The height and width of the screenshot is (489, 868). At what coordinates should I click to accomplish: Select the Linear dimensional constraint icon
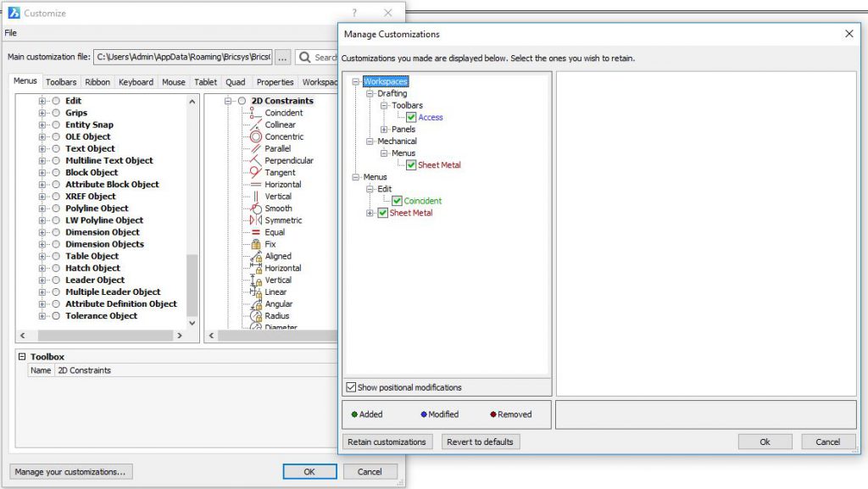tap(255, 292)
